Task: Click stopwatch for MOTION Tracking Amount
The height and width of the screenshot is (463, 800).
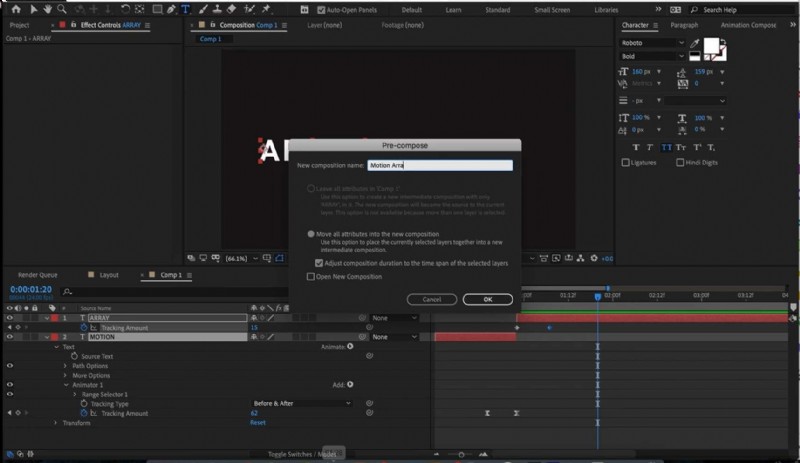Action: pyautogui.click(x=84, y=413)
